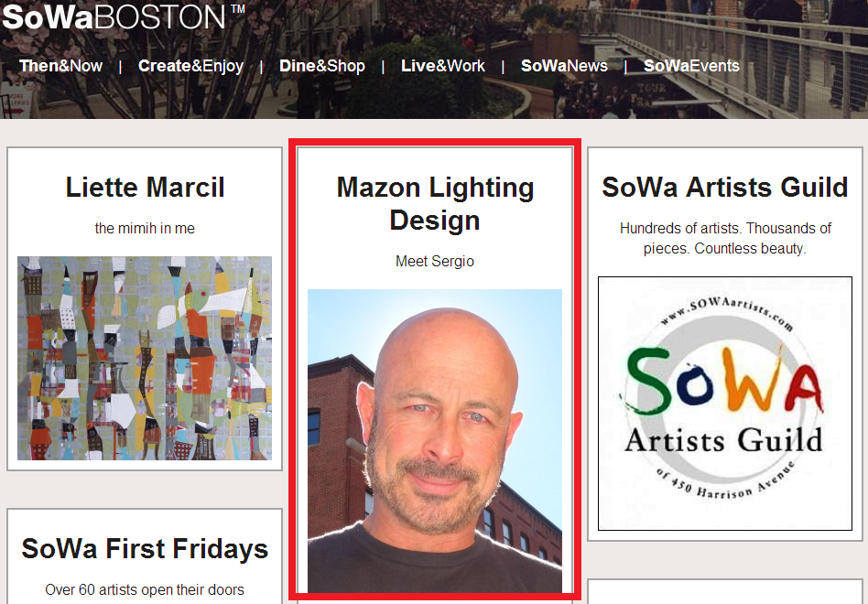
Task: Select the "Meet Sergio" text link
Action: 435,261
